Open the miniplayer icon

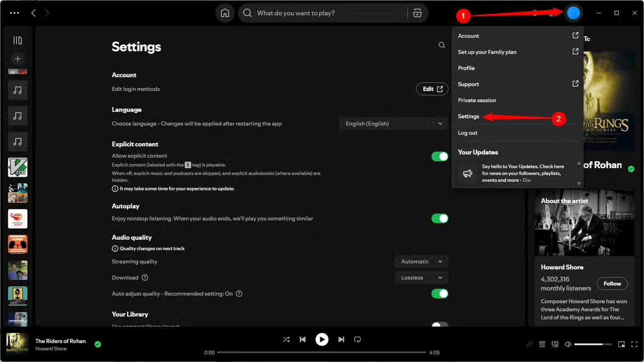click(x=621, y=344)
